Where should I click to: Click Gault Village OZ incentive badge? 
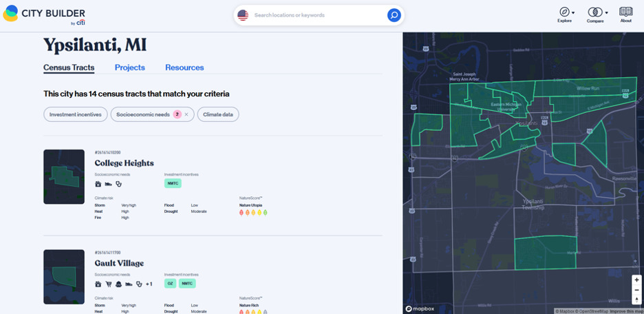(x=171, y=283)
